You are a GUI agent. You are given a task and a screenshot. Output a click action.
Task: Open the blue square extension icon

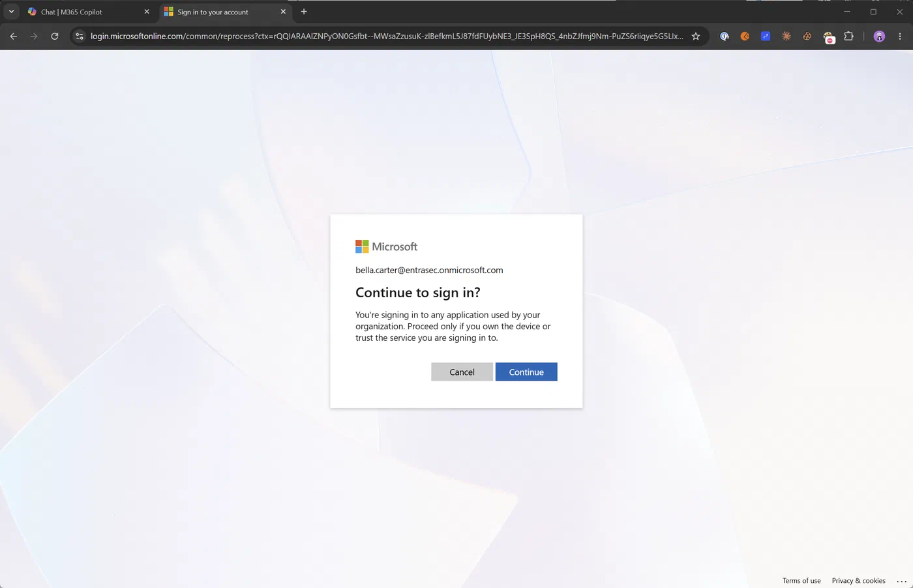[x=766, y=37]
